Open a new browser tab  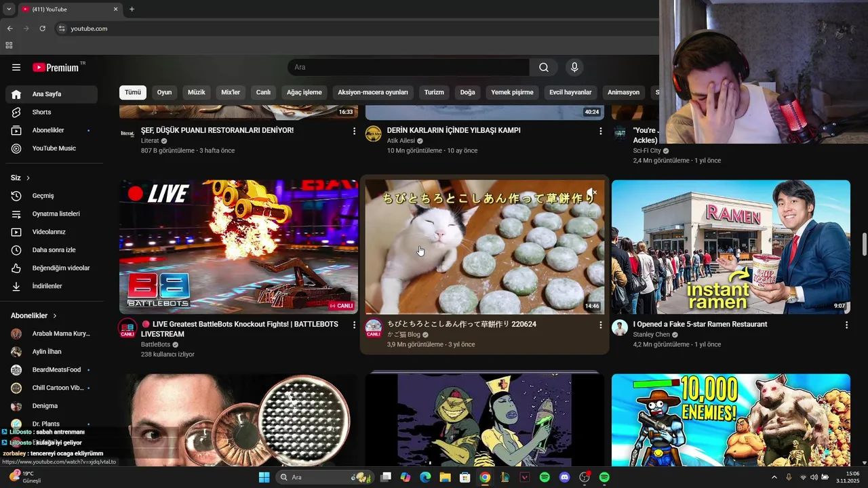tap(132, 9)
